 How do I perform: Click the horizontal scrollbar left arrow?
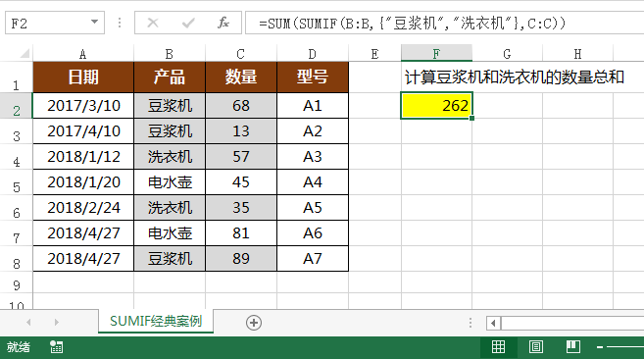pyautogui.click(x=493, y=323)
